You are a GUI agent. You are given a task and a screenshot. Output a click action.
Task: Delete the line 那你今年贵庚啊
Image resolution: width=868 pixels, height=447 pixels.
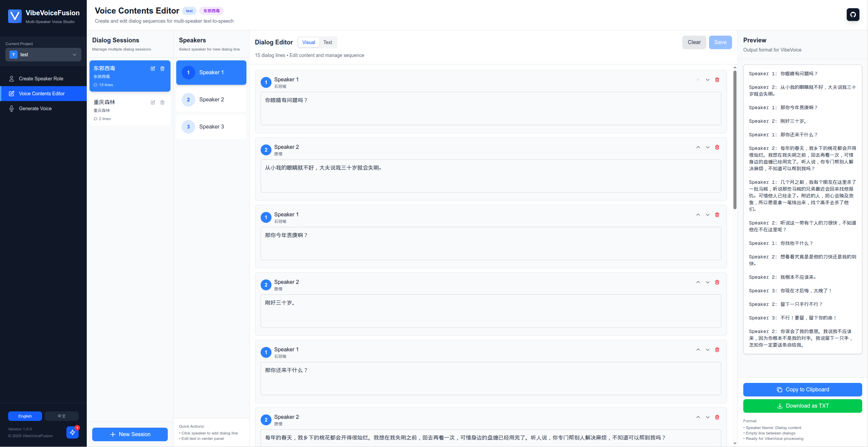coord(717,215)
